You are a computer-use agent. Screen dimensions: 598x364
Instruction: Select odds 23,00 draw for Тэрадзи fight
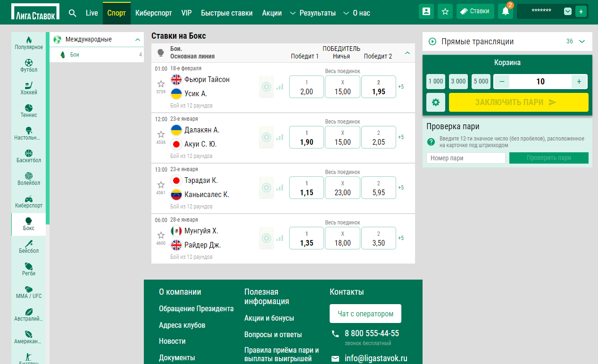pos(342,188)
